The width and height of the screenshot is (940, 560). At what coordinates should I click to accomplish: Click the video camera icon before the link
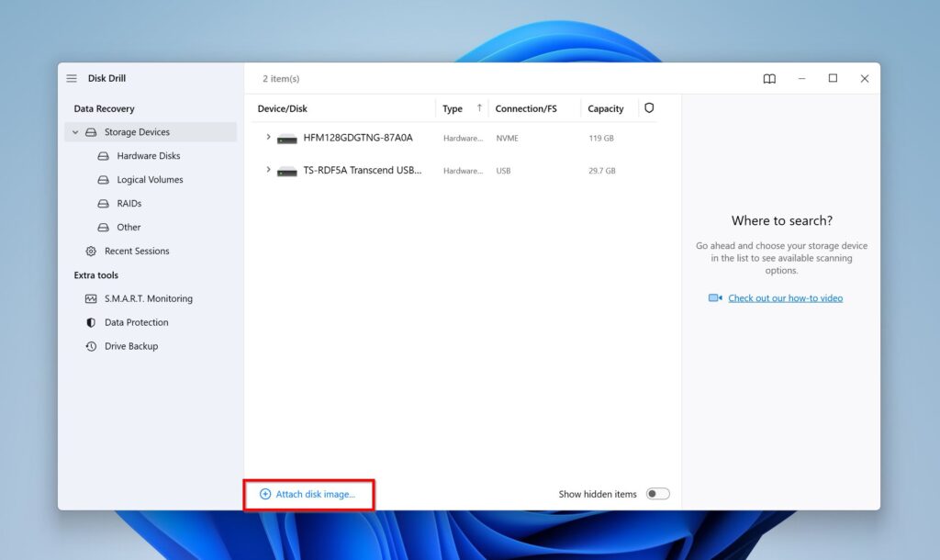(x=714, y=297)
